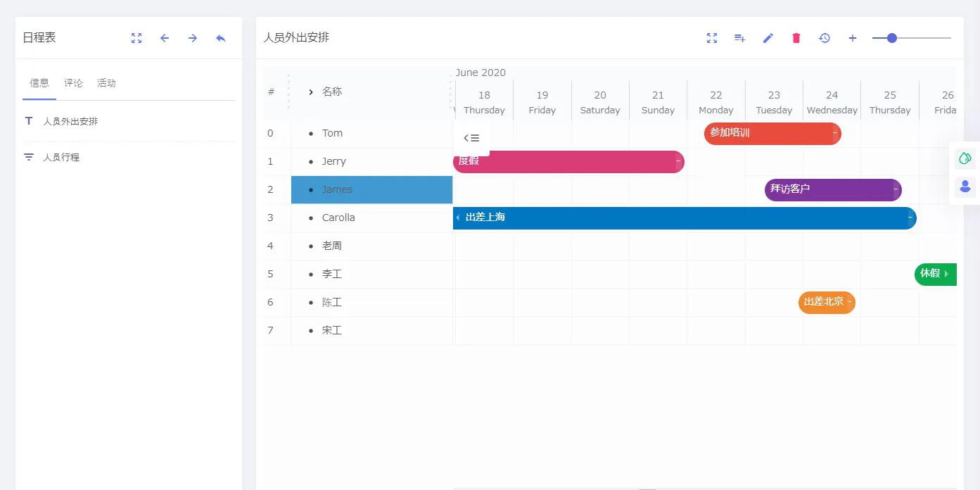980x490 pixels.
Task: Click the 19 Friday date header
Action: (x=542, y=102)
